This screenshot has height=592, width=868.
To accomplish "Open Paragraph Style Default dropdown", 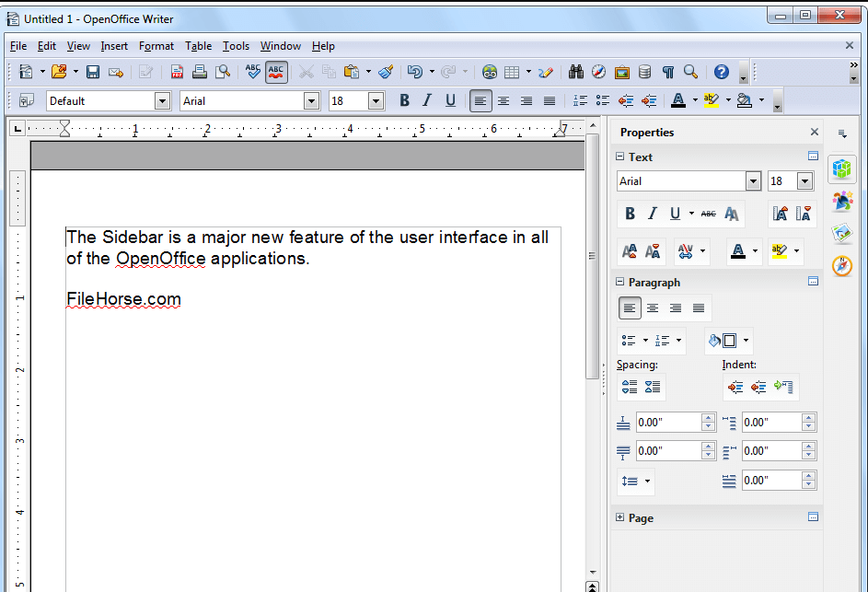I will click(x=162, y=100).
